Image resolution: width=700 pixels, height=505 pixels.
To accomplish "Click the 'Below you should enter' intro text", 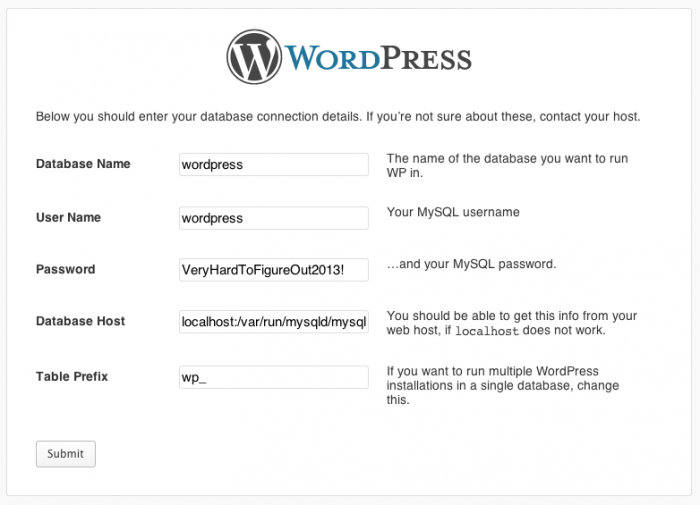I will pyautogui.click(x=338, y=117).
